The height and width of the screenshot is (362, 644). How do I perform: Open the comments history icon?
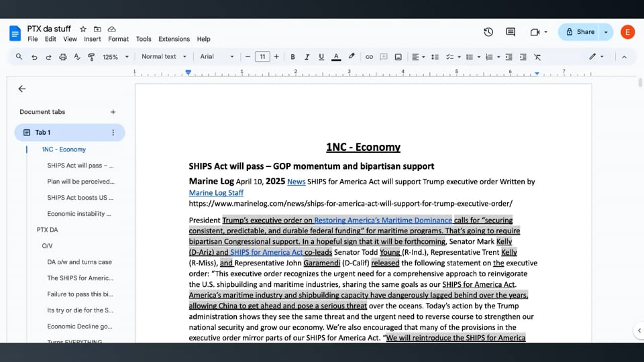(x=511, y=32)
